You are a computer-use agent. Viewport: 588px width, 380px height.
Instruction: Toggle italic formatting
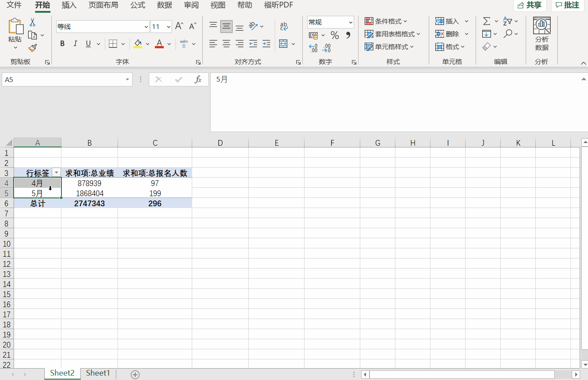(75, 43)
